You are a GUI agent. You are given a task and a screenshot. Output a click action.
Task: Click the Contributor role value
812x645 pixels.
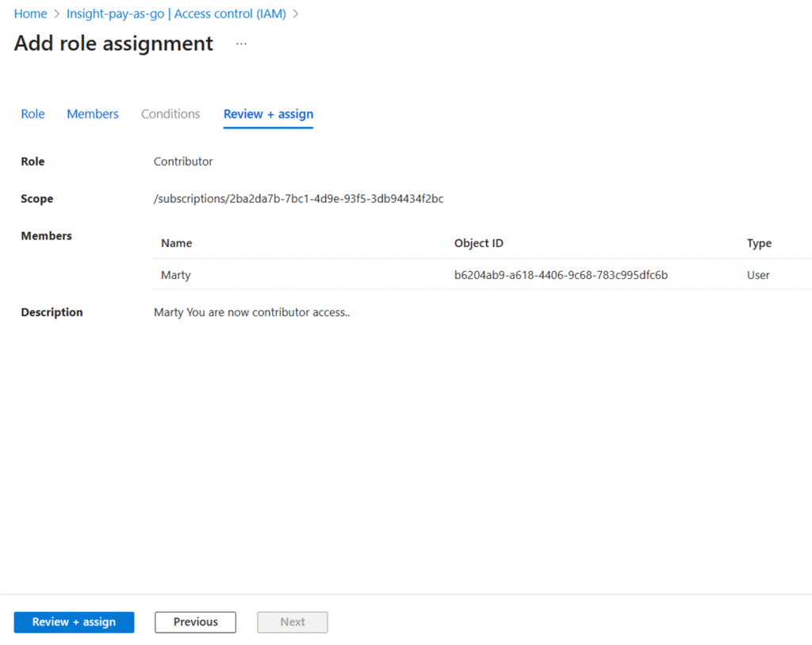pyautogui.click(x=183, y=162)
